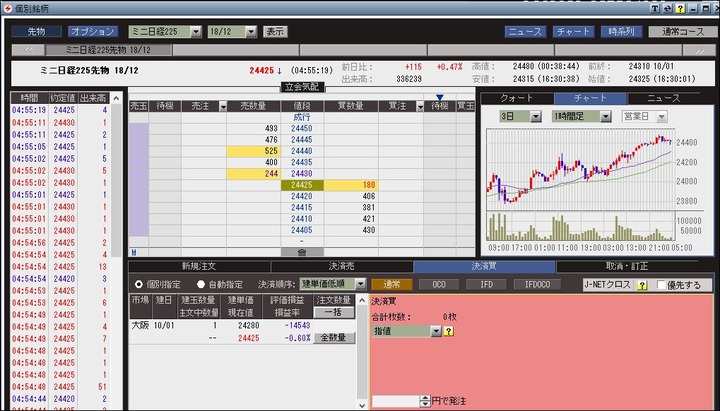Select the 自動指定 radio button
720x411 pixels.
coord(201,284)
